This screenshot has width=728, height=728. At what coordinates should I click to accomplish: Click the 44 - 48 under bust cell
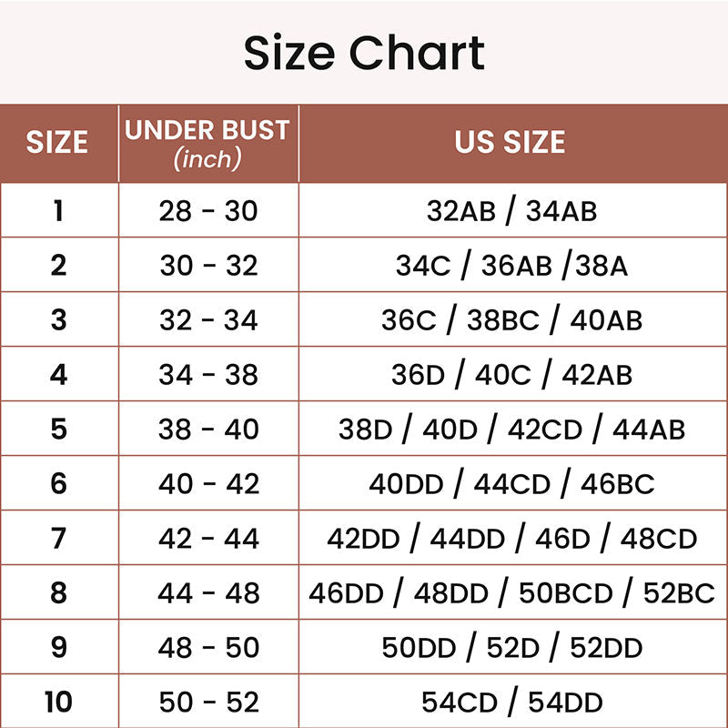coord(208,593)
